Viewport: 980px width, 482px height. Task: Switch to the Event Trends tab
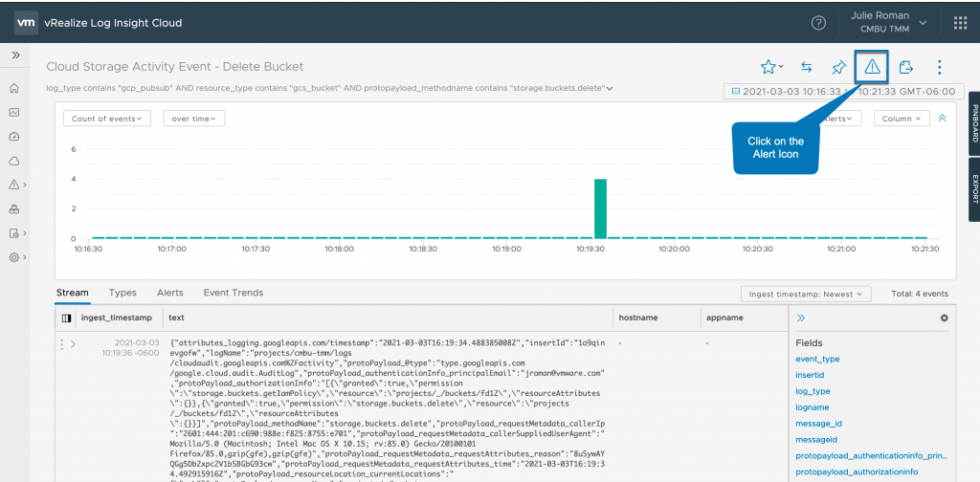(x=233, y=293)
